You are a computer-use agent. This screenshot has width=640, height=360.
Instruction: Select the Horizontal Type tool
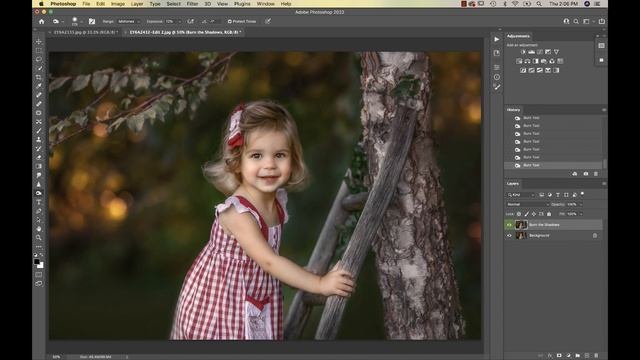[x=39, y=202]
